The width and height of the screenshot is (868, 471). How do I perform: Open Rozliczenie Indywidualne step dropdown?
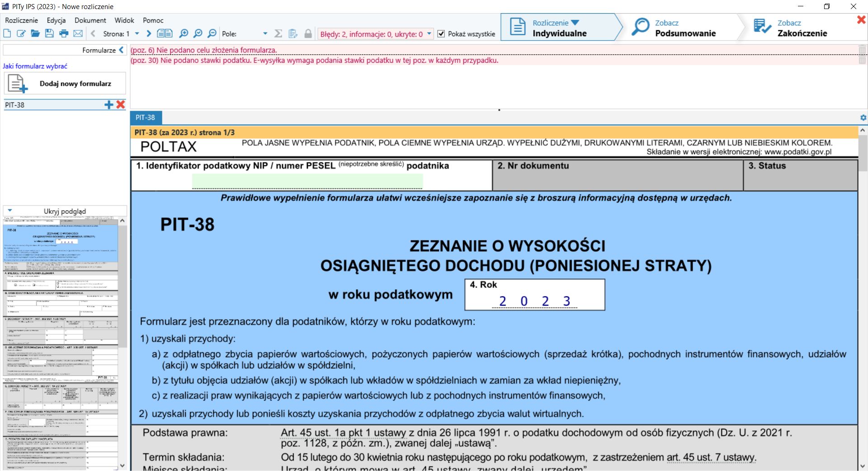(x=575, y=23)
